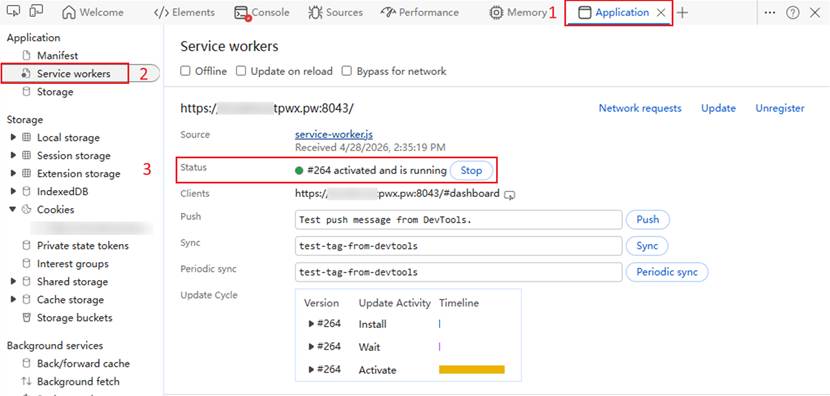Expand the Shared storage tree node
Screen dimensions: 830x396
pos(13,282)
